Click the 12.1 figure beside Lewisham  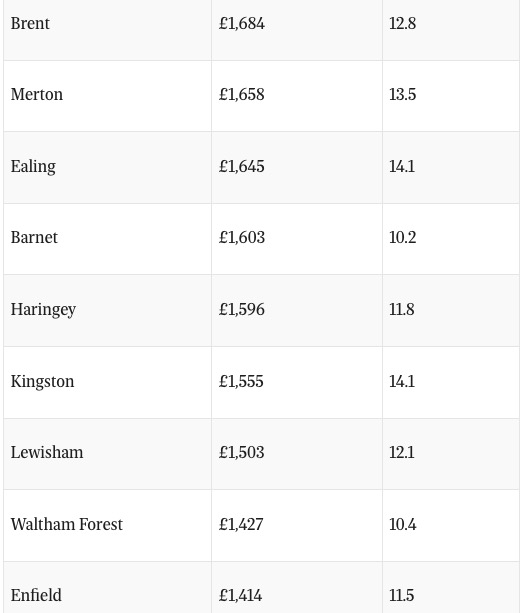tap(401, 453)
